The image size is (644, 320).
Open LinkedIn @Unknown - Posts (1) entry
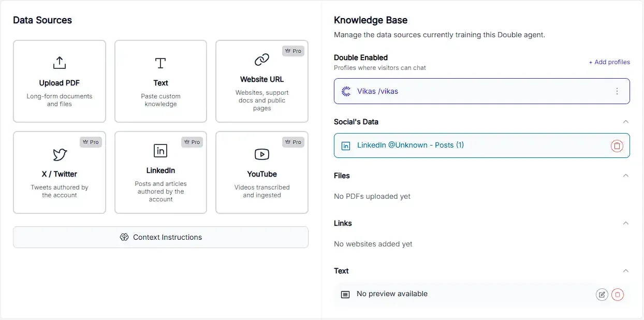click(482, 146)
